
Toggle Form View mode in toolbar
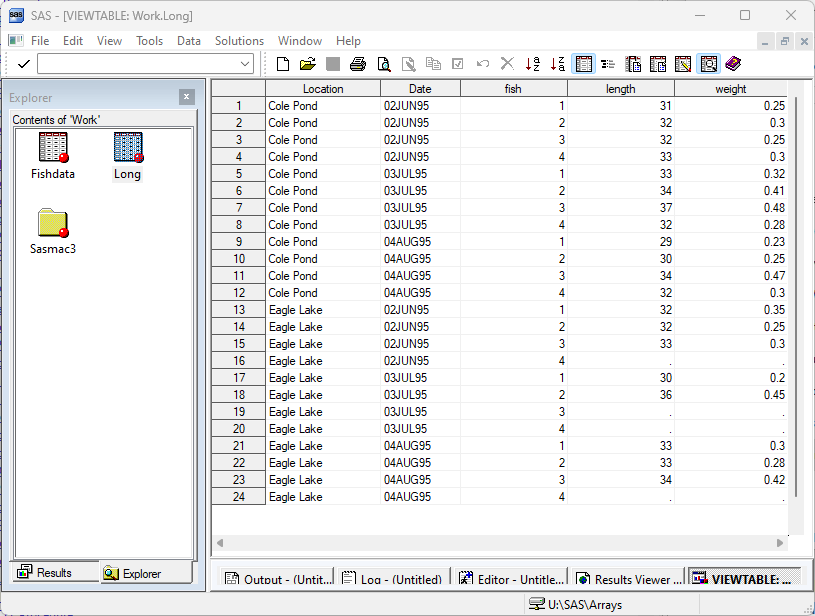(608, 64)
